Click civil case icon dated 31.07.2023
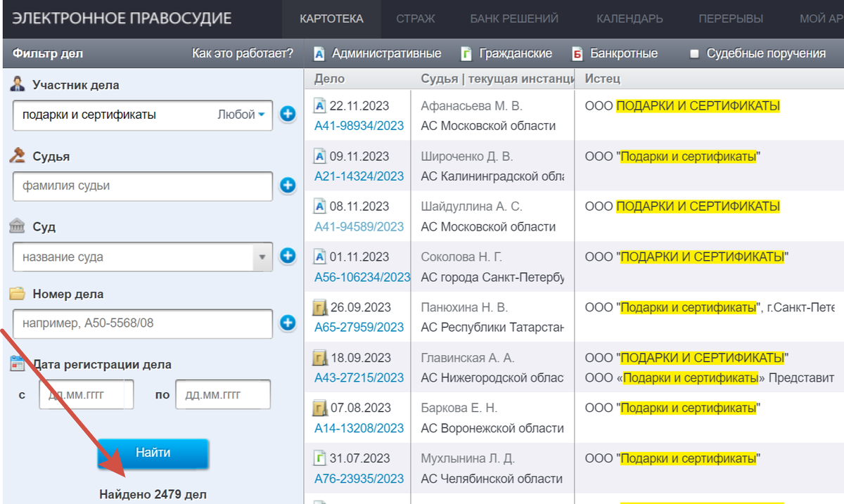 (x=320, y=458)
